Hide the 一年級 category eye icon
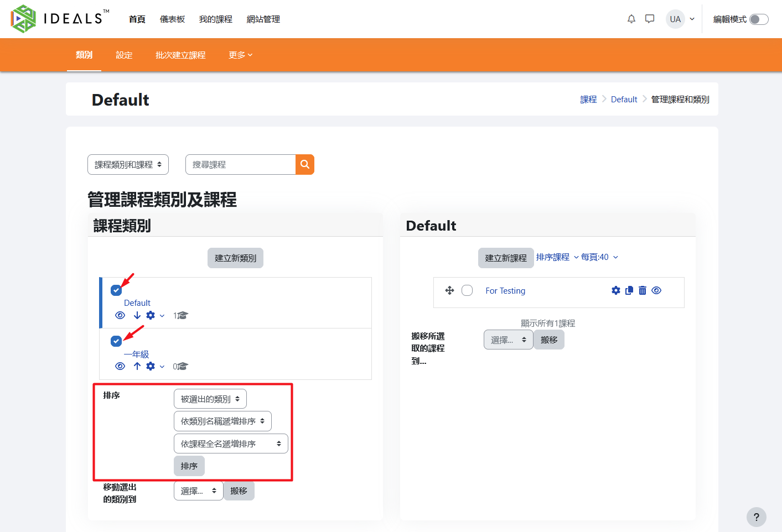Image resolution: width=782 pixels, height=532 pixels. coord(120,366)
